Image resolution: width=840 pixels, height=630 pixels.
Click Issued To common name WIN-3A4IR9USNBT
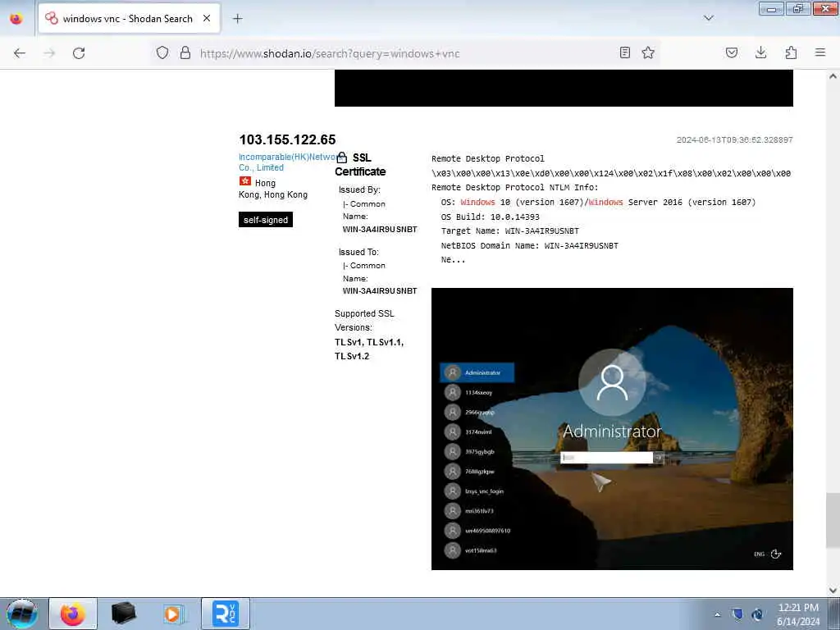380,291
